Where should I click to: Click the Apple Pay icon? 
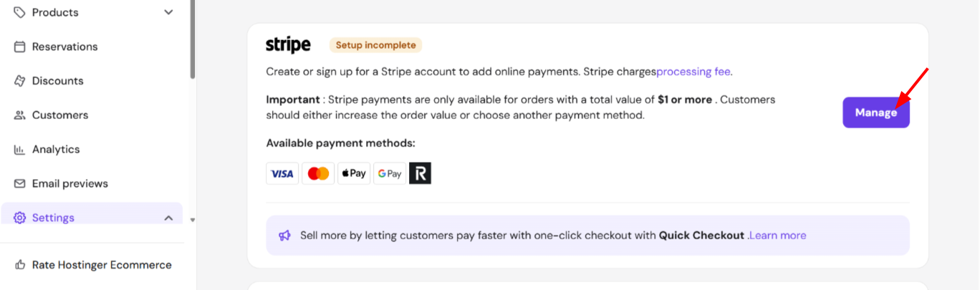coord(354,173)
